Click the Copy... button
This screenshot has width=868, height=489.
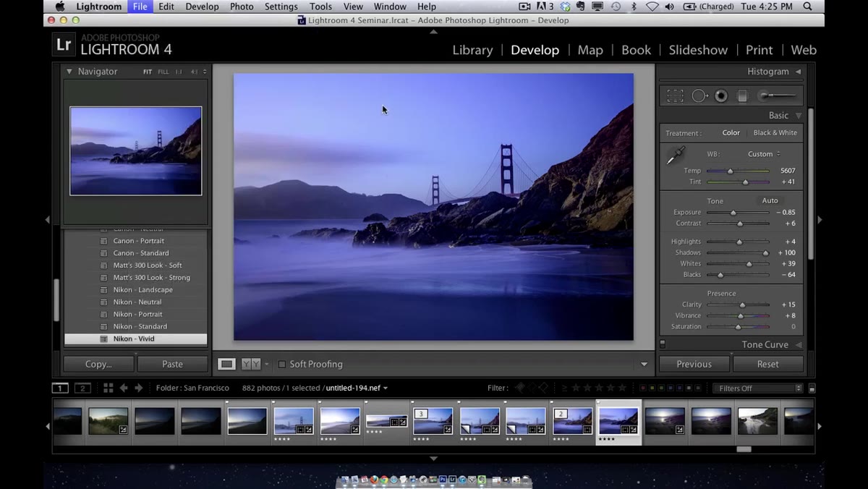pos(98,364)
